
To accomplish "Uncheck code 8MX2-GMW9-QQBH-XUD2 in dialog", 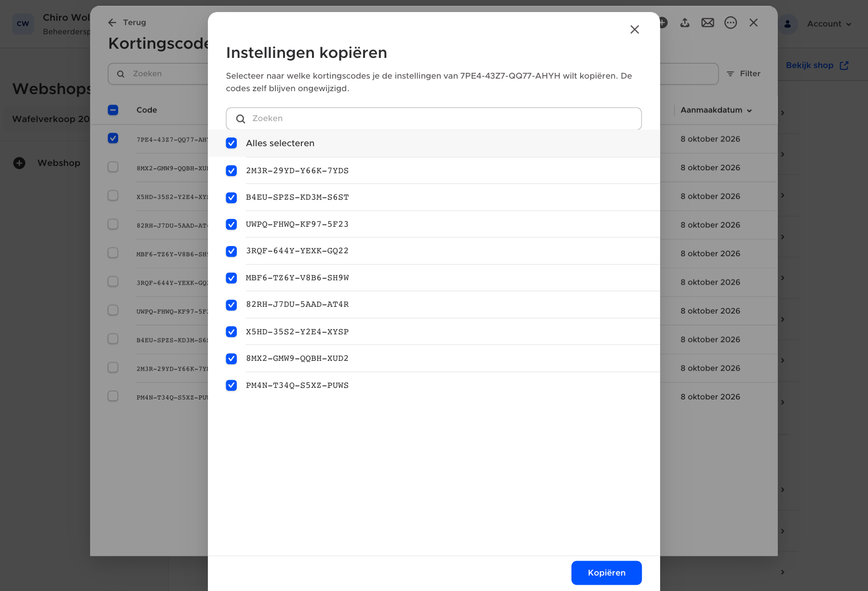I will coord(231,358).
